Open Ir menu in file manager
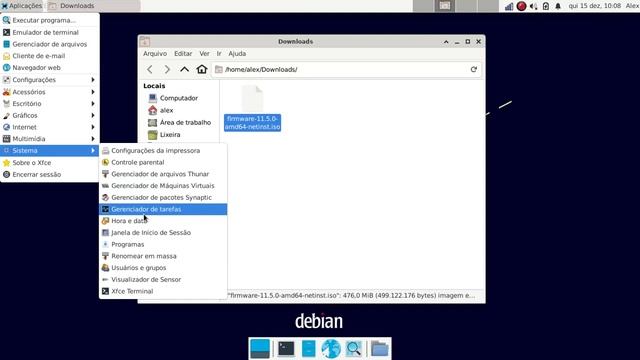The image size is (640, 360). [x=219, y=53]
